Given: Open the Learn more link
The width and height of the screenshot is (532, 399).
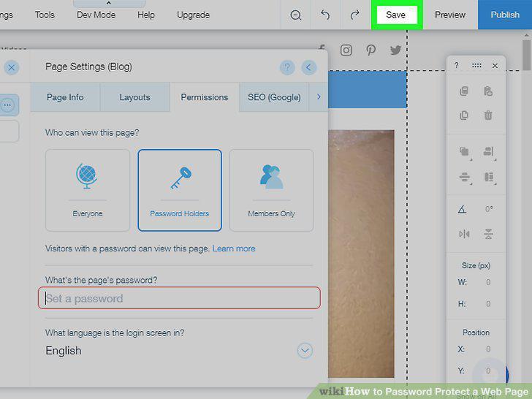Looking at the screenshot, I should [x=234, y=248].
